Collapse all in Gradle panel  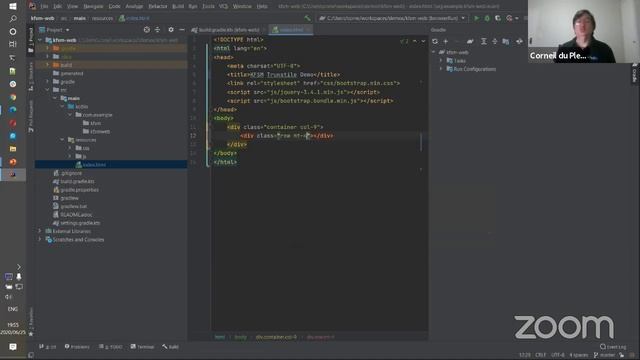pos(495,41)
